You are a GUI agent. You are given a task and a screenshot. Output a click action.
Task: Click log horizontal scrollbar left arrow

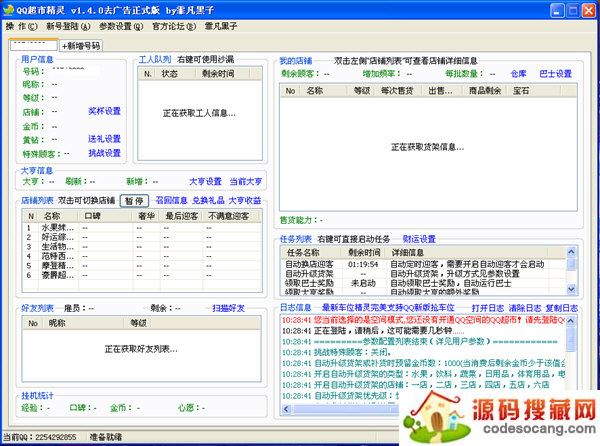coord(287,409)
